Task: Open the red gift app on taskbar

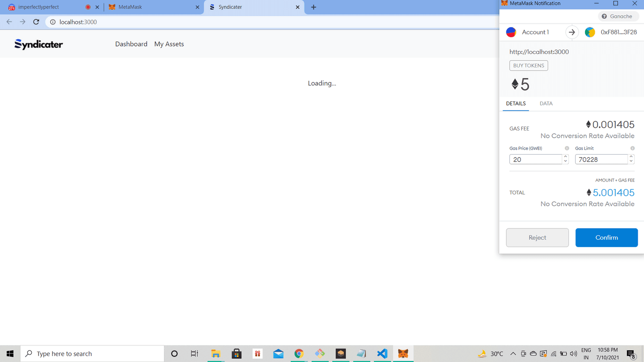Action: pyautogui.click(x=257, y=354)
